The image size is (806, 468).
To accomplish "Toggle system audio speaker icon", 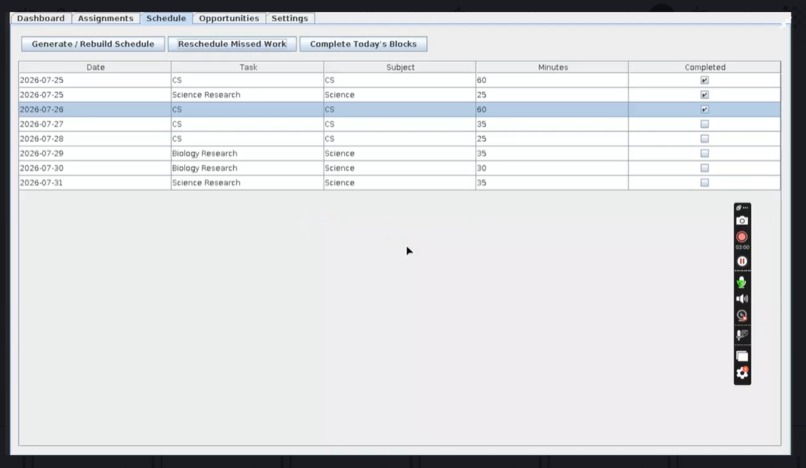I will [x=742, y=299].
